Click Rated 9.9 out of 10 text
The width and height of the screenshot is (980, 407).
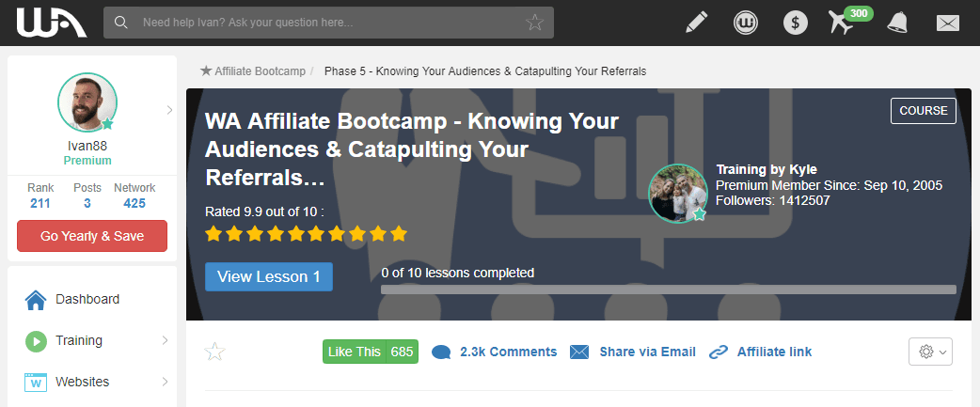[x=264, y=211]
